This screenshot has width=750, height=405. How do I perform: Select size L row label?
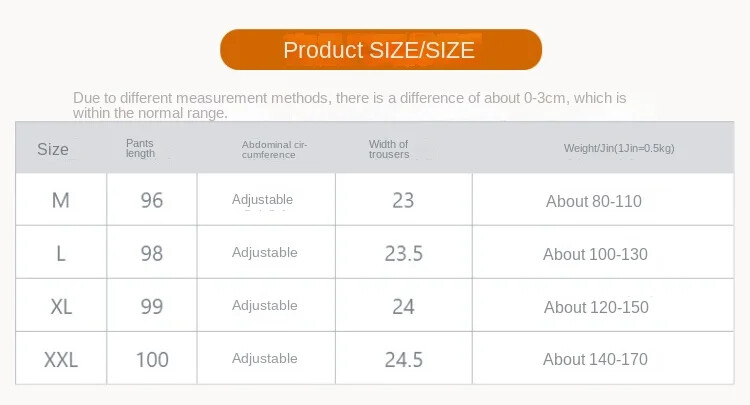tap(61, 254)
